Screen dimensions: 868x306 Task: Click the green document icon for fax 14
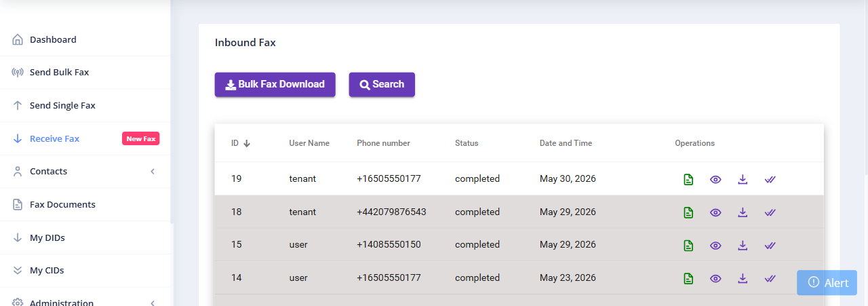(x=688, y=278)
